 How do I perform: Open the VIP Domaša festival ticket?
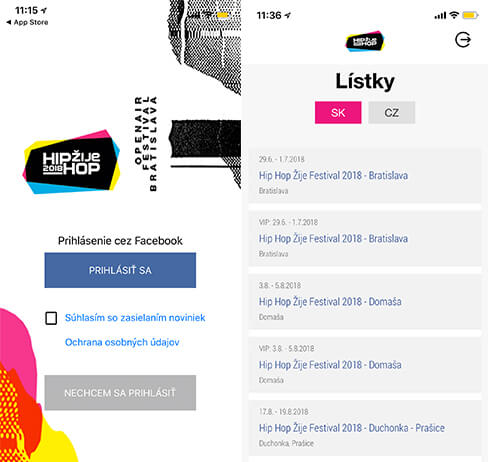(365, 365)
